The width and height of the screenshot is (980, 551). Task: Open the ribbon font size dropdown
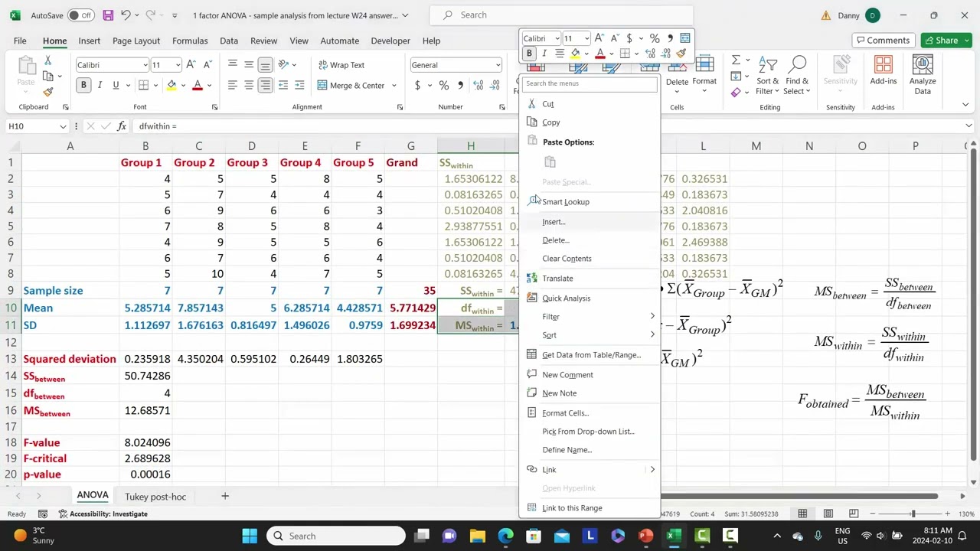coord(178,65)
